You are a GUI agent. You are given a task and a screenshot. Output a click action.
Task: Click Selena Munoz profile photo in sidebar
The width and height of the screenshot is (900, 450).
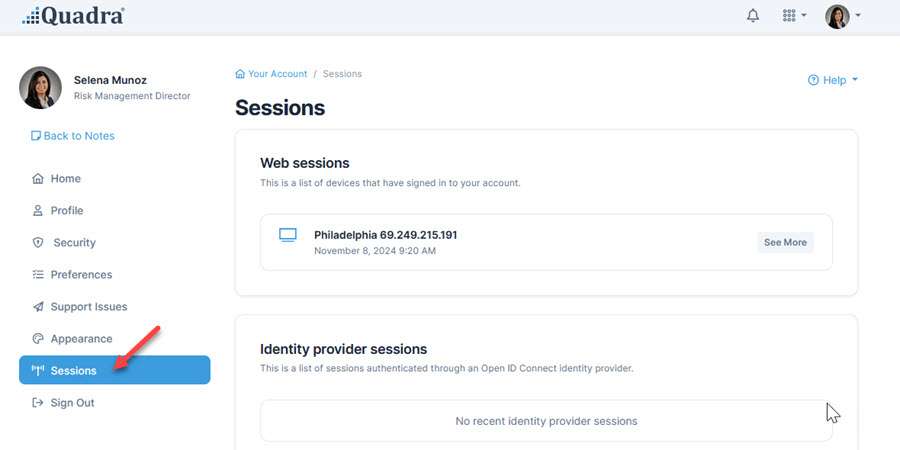(40, 87)
